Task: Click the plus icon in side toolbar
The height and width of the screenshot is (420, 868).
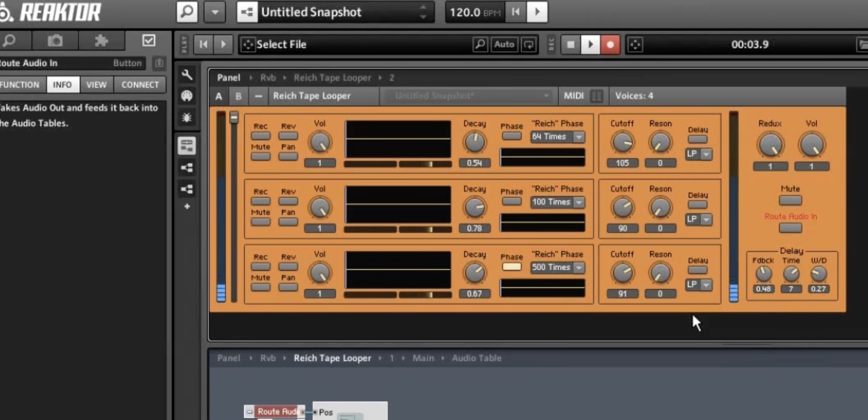Action: (x=187, y=206)
